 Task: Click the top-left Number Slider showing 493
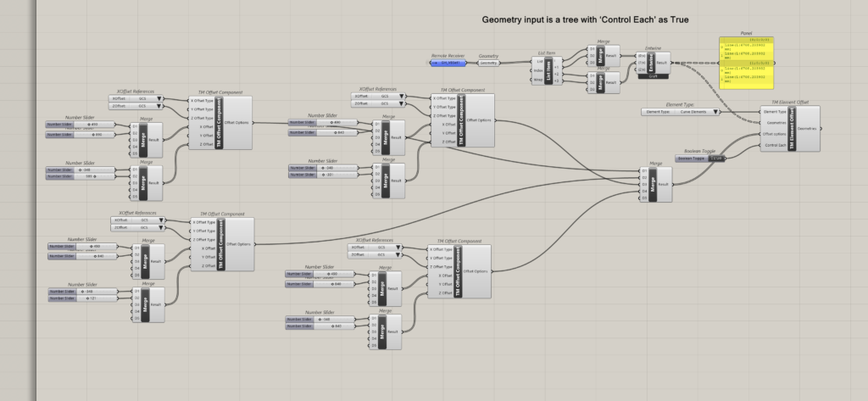tap(93, 125)
